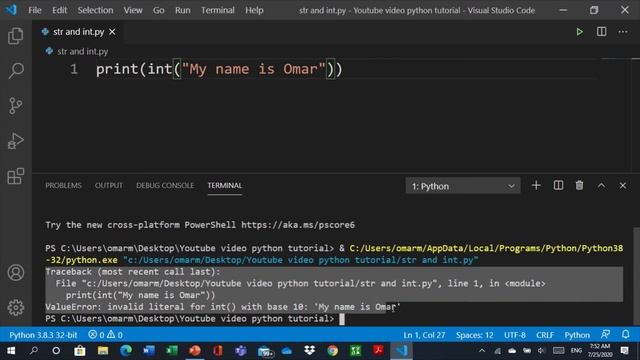This screenshot has width=640, height=360.
Task: Open the Search view in activity bar
Action: 16,71
